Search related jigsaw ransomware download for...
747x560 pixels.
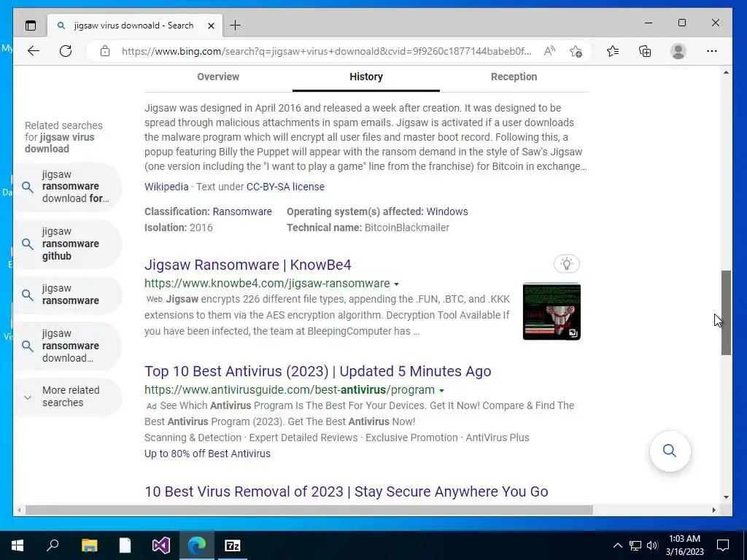[x=68, y=187]
